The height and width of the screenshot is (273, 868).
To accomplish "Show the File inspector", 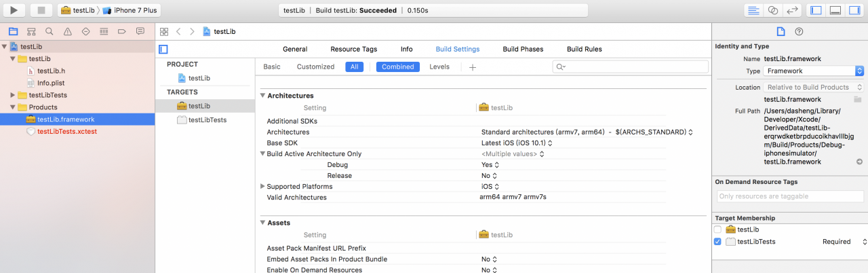I will tap(781, 32).
